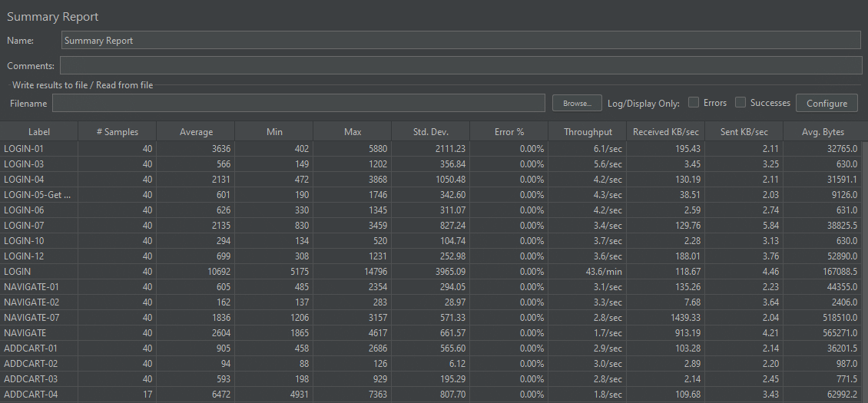Select the LOGIN-07 row label
868x403 pixels.
coord(24,226)
